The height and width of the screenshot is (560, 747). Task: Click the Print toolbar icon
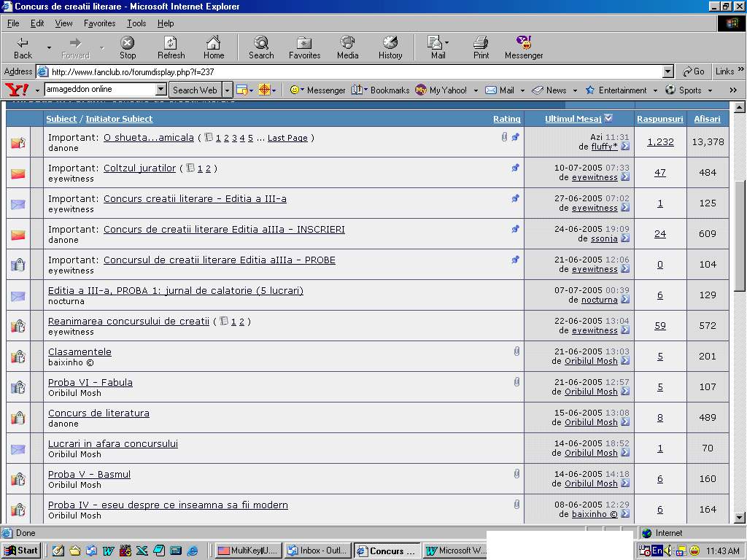coord(481,47)
